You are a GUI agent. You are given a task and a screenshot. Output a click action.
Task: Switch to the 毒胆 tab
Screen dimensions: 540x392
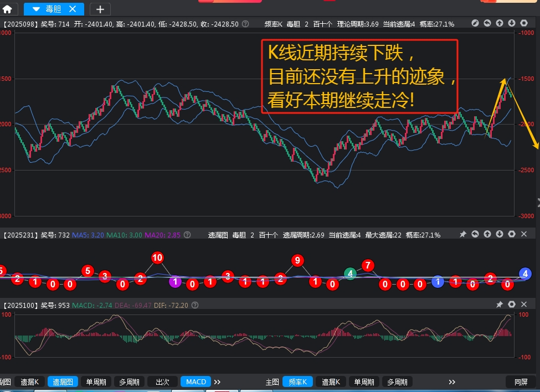click(54, 9)
